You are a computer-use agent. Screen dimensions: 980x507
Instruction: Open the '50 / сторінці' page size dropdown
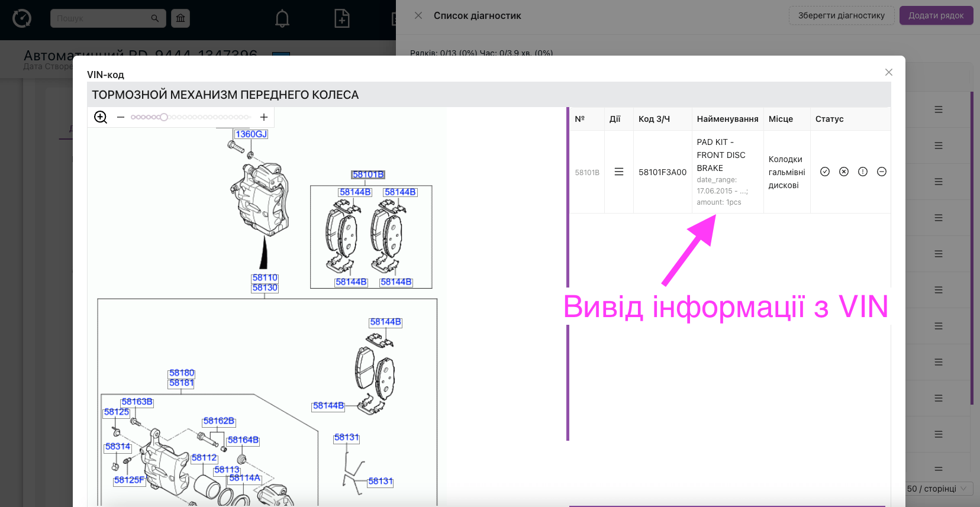click(939, 489)
